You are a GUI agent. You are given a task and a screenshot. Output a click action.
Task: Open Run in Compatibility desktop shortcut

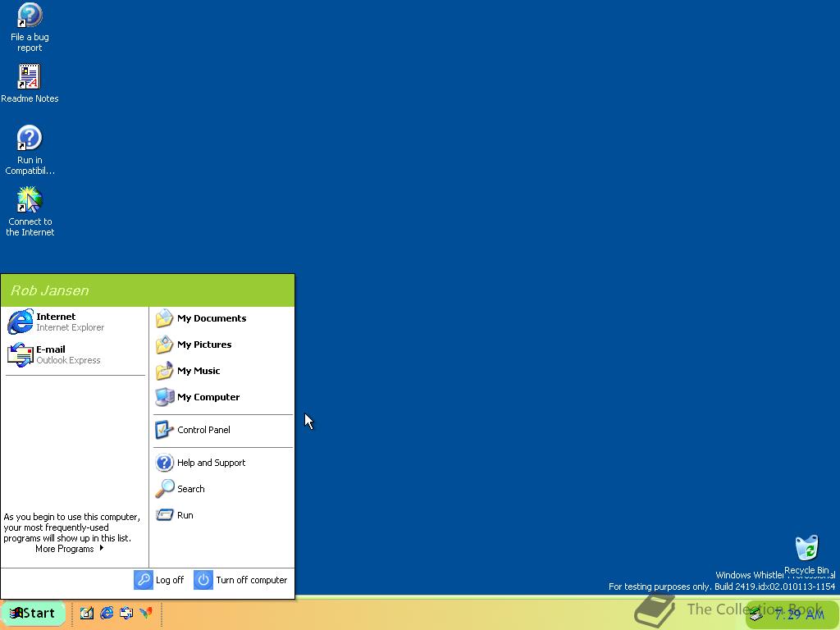[30, 150]
